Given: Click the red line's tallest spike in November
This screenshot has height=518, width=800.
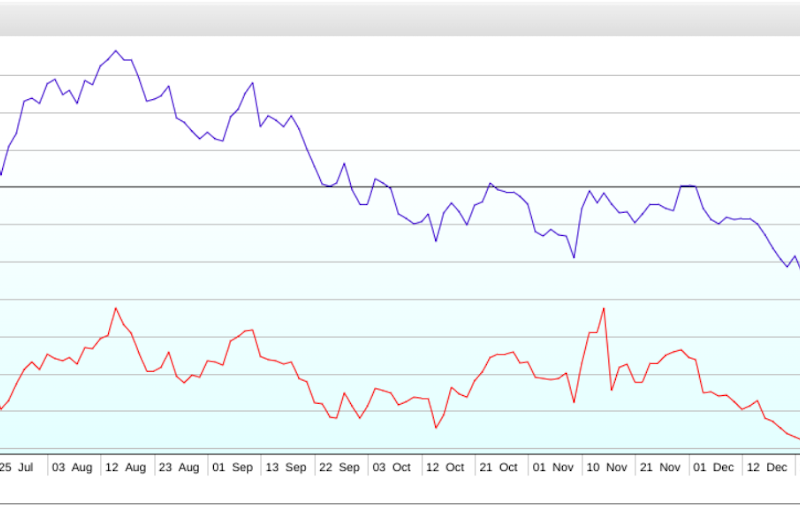Looking at the screenshot, I should click(603, 308).
